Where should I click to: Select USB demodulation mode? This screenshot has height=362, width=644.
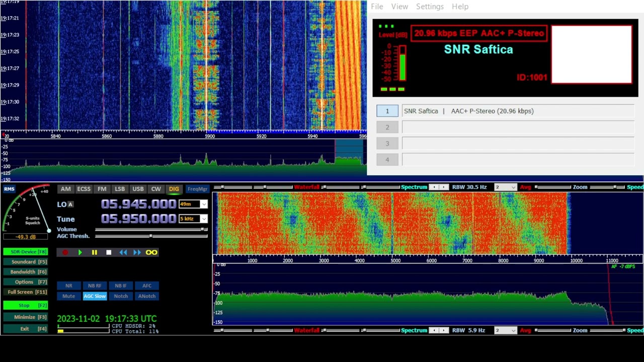(138, 189)
